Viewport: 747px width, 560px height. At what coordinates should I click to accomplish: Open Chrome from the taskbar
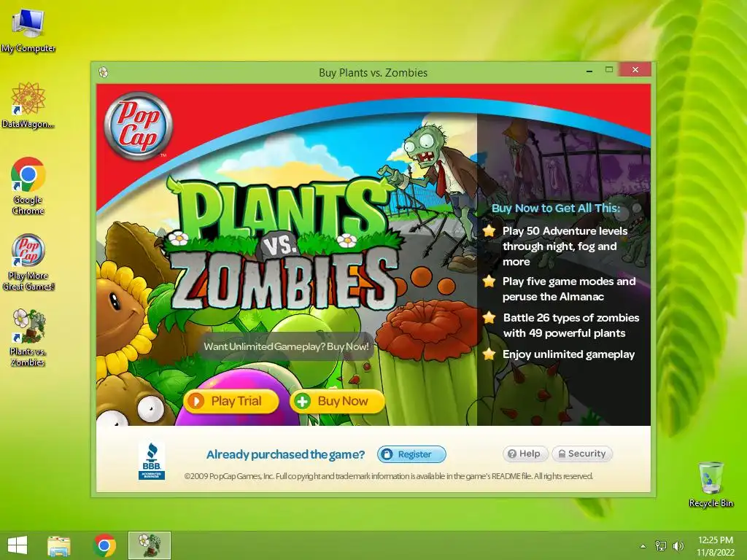pyautogui.click(x=105, y=545)
